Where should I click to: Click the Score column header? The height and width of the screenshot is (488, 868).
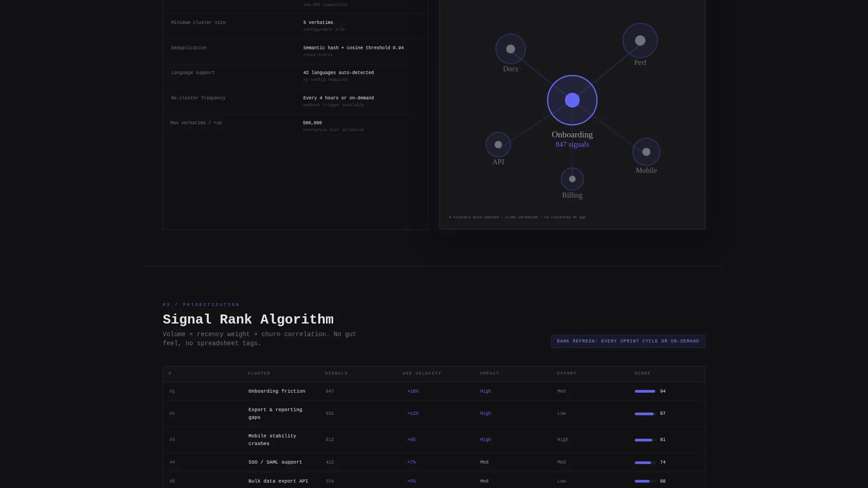(642, 374)
